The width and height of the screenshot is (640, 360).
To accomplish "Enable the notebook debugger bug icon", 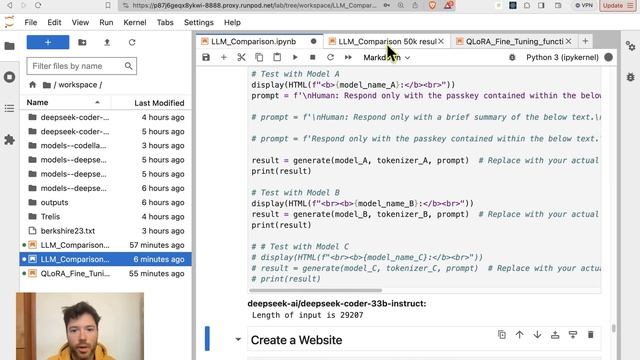I will 512,58.
